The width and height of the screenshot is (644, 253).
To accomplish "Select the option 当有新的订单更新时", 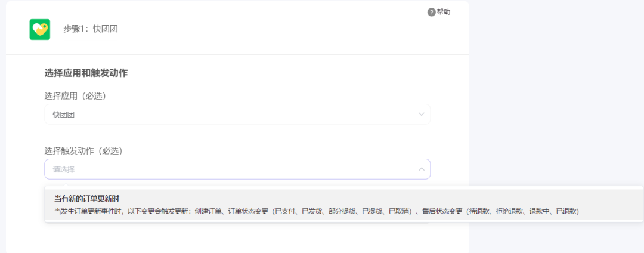I will [x=343, y=205].
